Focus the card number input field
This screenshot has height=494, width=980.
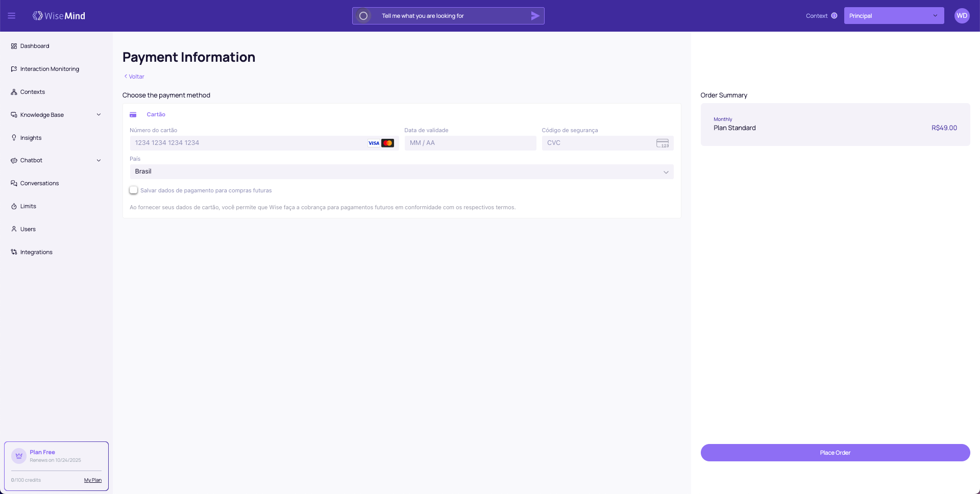(248, 143)
